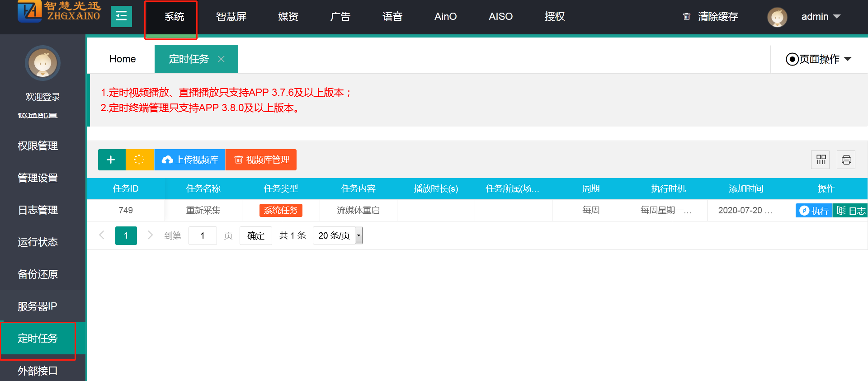Collapse the sidebar with the hamburger icon
Viewport: 868px width, 381px height.
pyautogui.click(x=121, y=17)
